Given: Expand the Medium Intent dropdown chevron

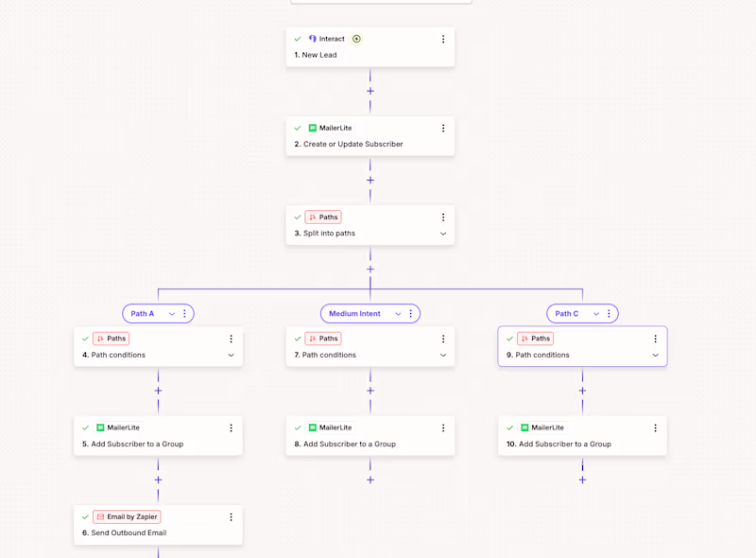Looking at the screenshot, I should click(x=398, y=314).
